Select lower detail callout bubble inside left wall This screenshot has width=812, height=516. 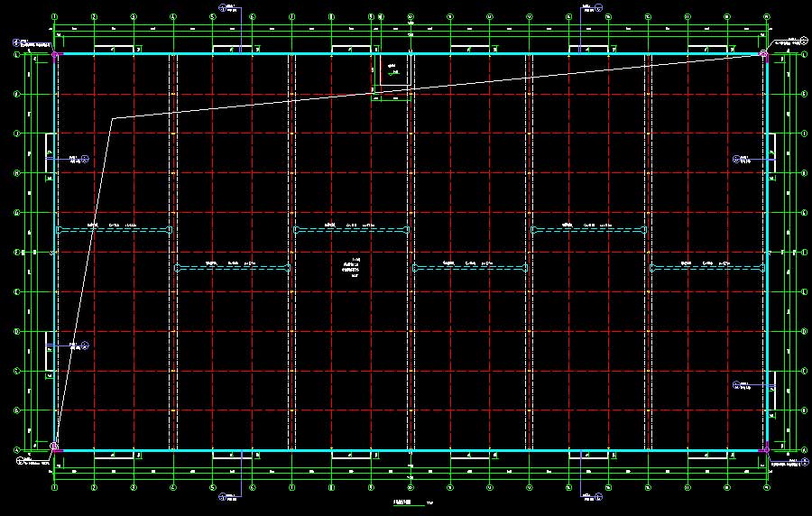(86, 346)
